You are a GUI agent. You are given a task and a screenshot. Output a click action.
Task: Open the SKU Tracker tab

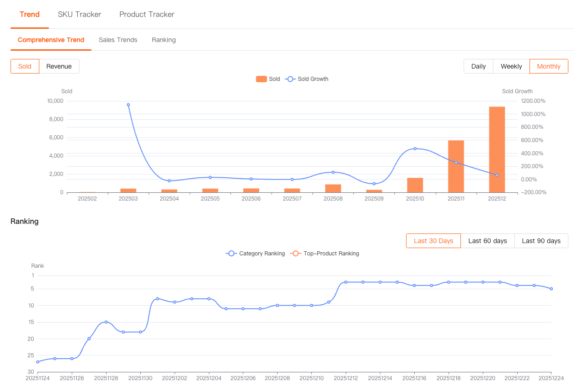pos(80,14)
